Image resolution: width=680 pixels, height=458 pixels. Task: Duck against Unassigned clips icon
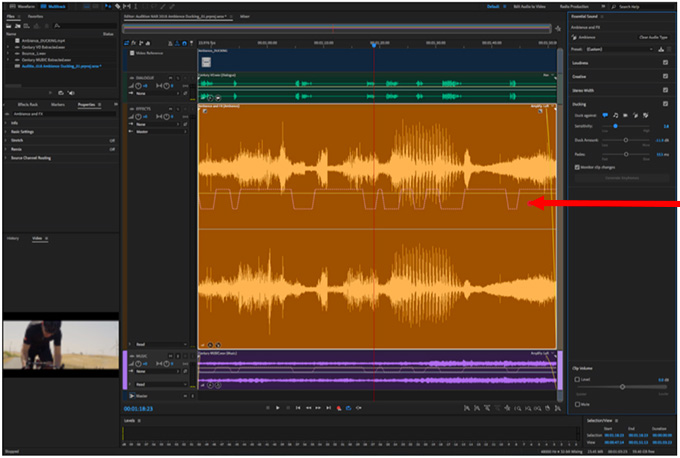click(x=646, y=115)
